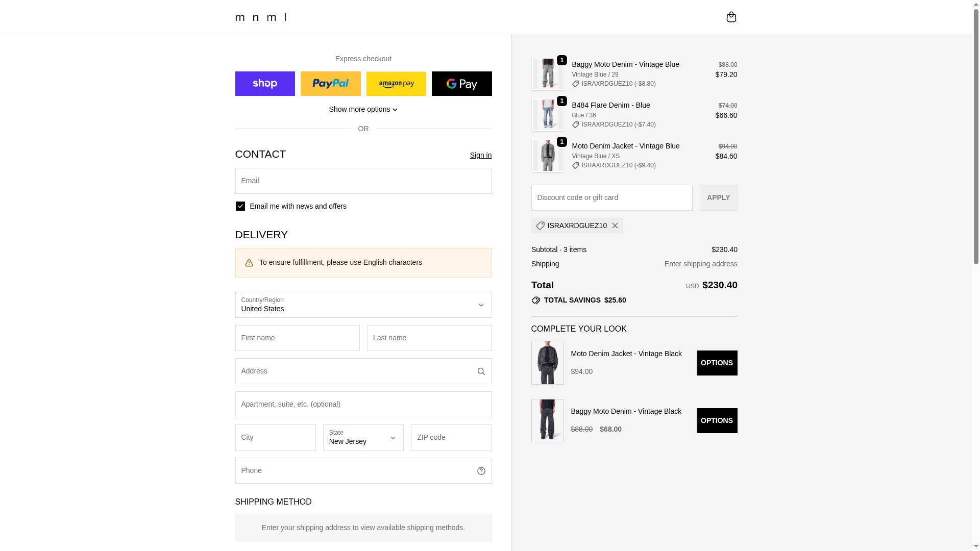Image resolution: width=980 pixels, height=551 pixels.
Task: Focus the Discount code or gift card field
Action: [611, 197]
